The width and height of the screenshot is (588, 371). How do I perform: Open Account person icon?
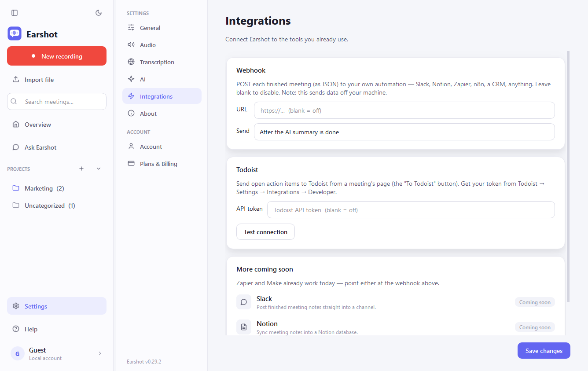(x=131, y=146)
